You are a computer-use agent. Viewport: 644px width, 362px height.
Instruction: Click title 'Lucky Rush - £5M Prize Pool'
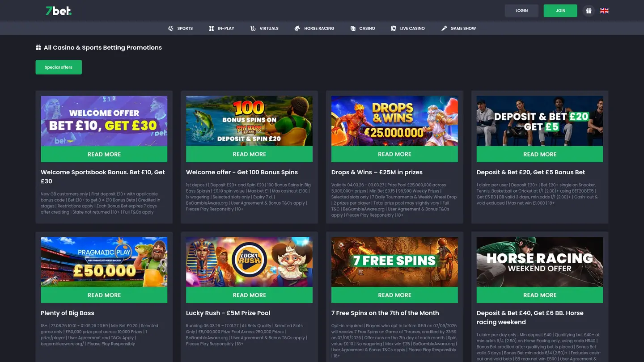pos(228,313)
